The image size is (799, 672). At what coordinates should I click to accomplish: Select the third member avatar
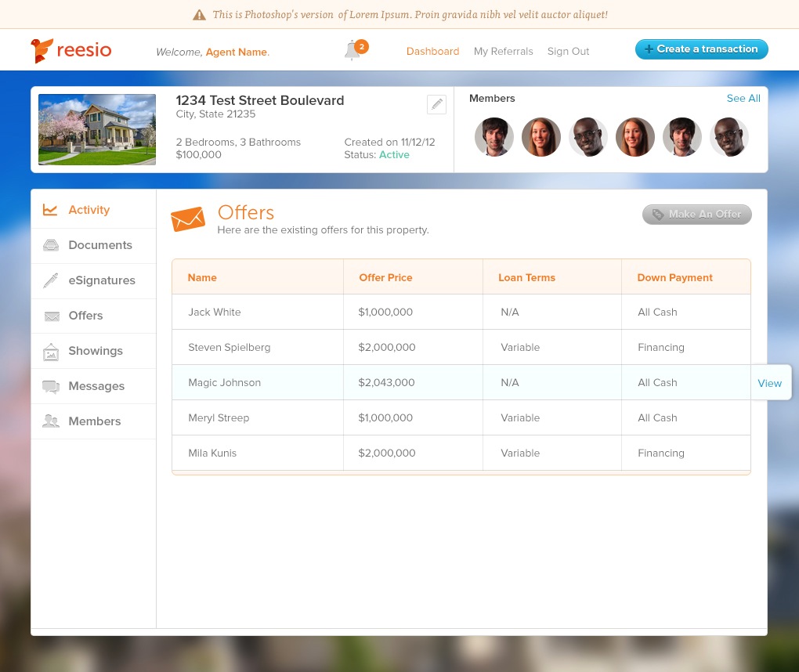[587, 136]
